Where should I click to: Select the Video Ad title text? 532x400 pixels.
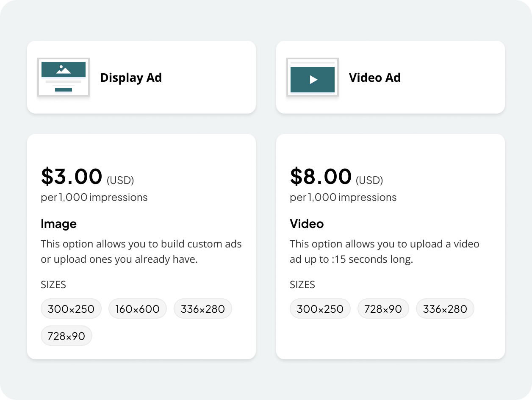[374, 78]
